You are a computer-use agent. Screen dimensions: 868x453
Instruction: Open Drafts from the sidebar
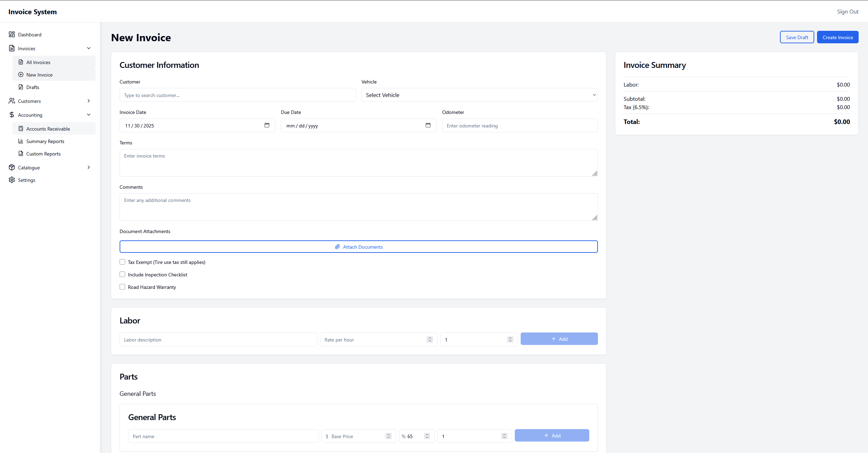[33, 87]
